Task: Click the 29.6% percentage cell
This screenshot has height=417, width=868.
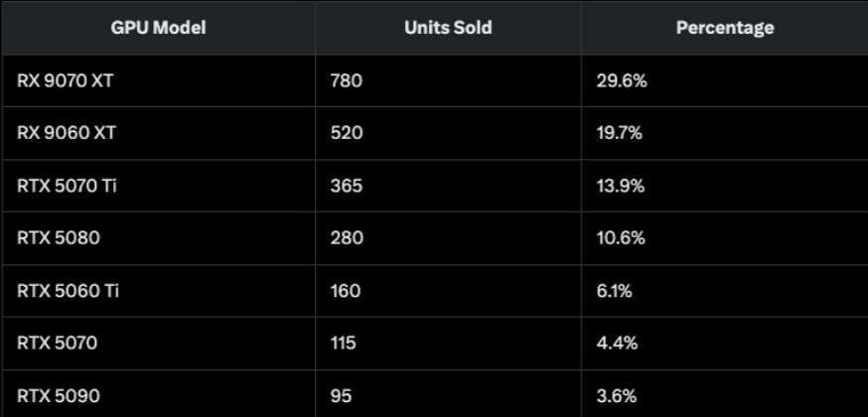Action: (x=622, y=81)
